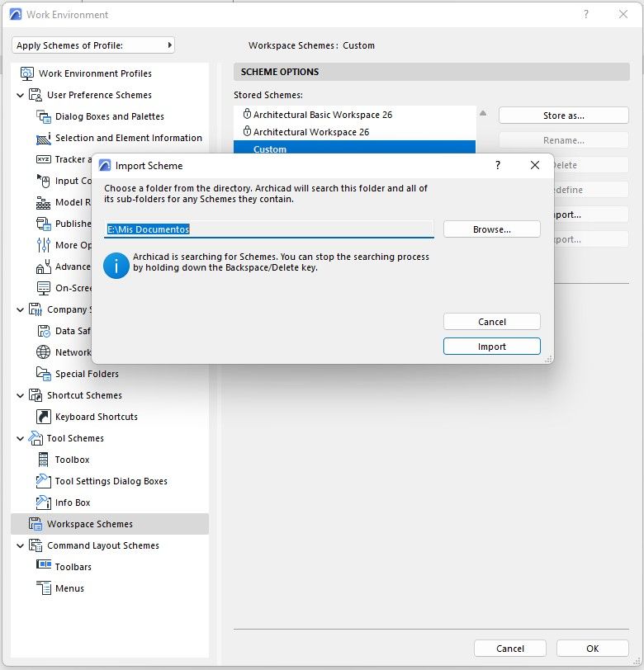Cancel the Import Scheme dialog
The image size is (644, 670).
coord(492,322)
